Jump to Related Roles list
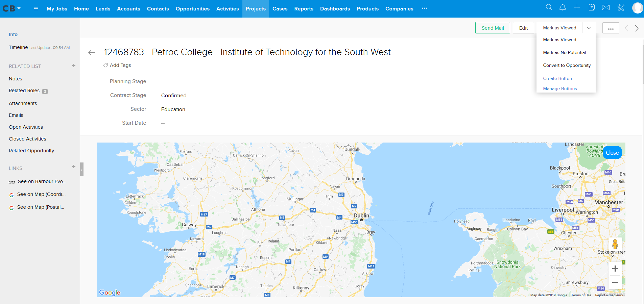The image size is (644, 304). click(24, 91)
